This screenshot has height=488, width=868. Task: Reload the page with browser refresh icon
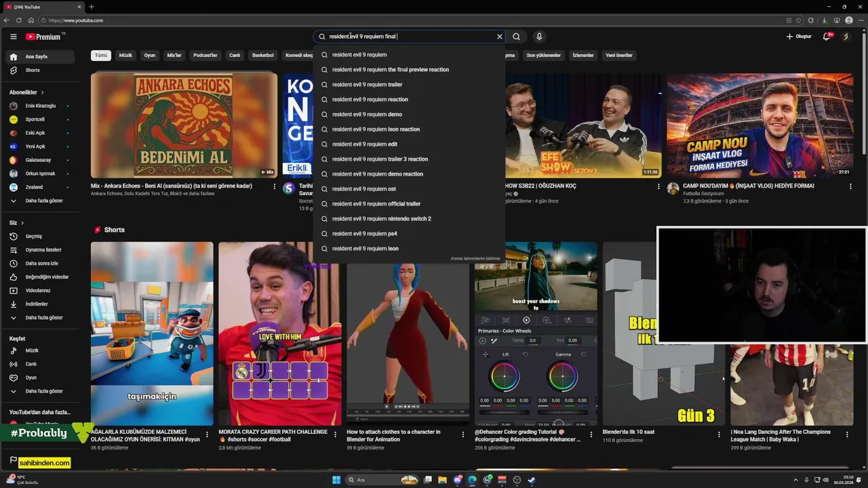coord(19,20)
